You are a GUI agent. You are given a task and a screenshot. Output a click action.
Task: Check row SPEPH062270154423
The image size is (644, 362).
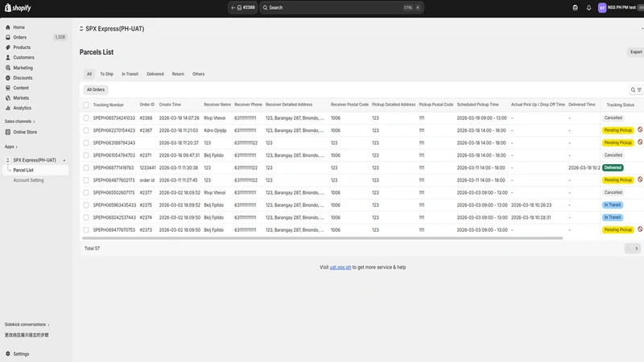click(x=86, y=130)
